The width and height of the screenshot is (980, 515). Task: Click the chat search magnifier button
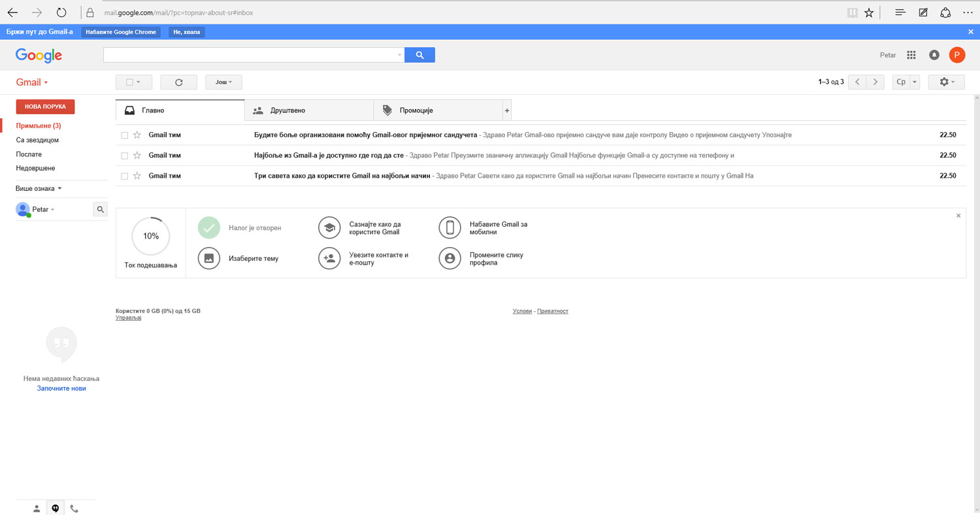100,209
